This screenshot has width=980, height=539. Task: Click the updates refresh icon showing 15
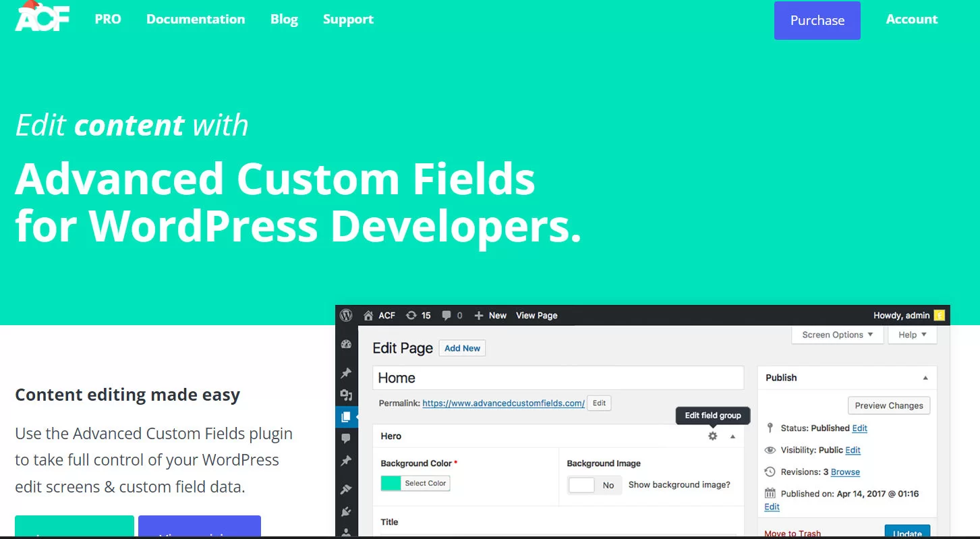coord(411,315)
